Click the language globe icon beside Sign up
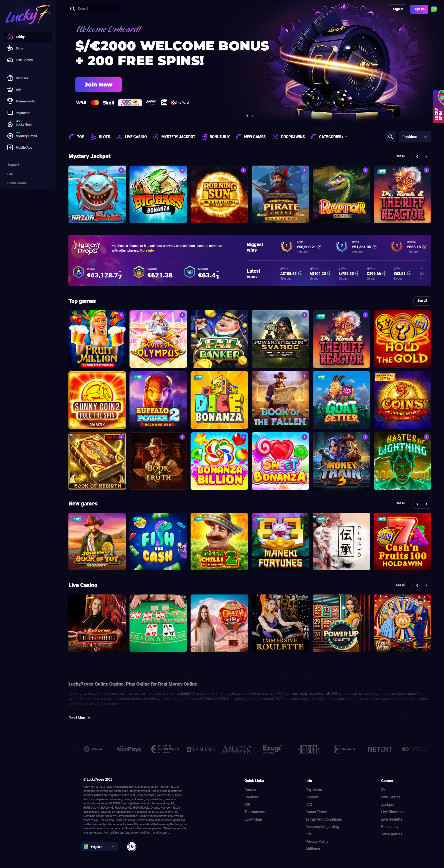This screenshot has width=444, height=868. (x=434, y=9)
